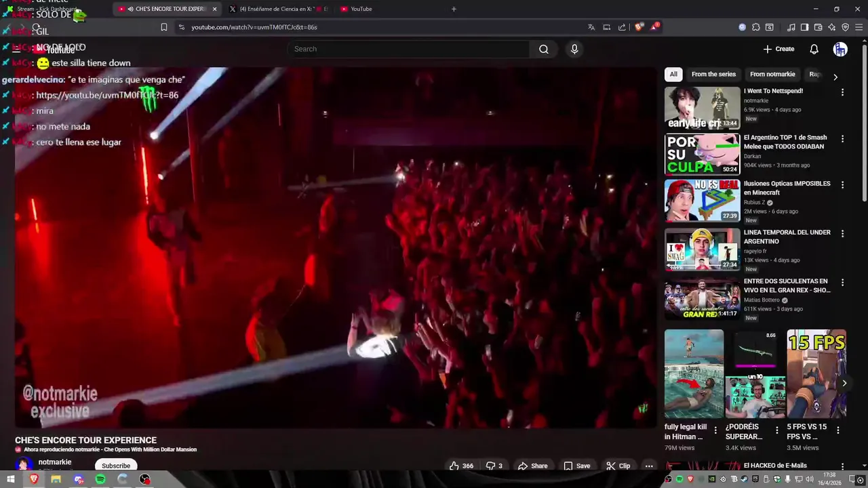Click the Clip button under the video

point(618,466)
